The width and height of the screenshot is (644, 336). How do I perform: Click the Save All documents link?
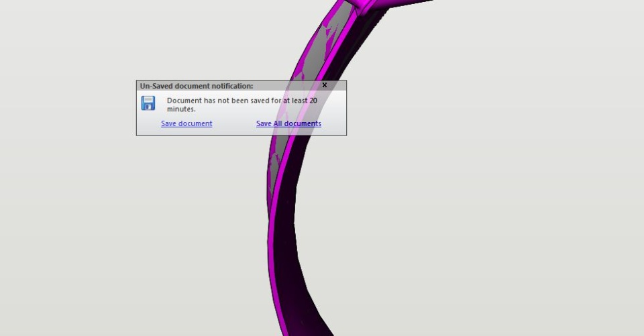pos(288,123)
